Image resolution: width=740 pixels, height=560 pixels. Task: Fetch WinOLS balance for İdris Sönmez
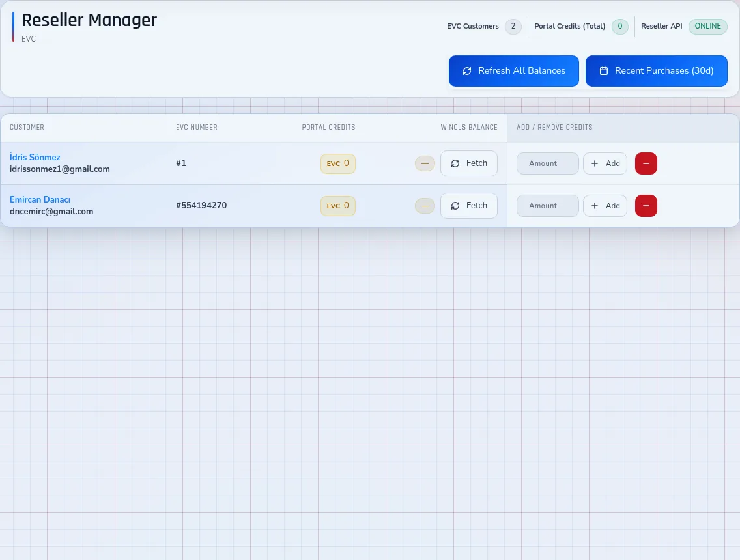[468, 163]
